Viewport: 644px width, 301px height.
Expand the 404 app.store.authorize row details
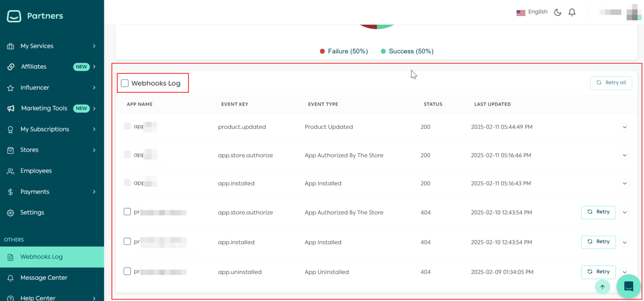point(625,212)
